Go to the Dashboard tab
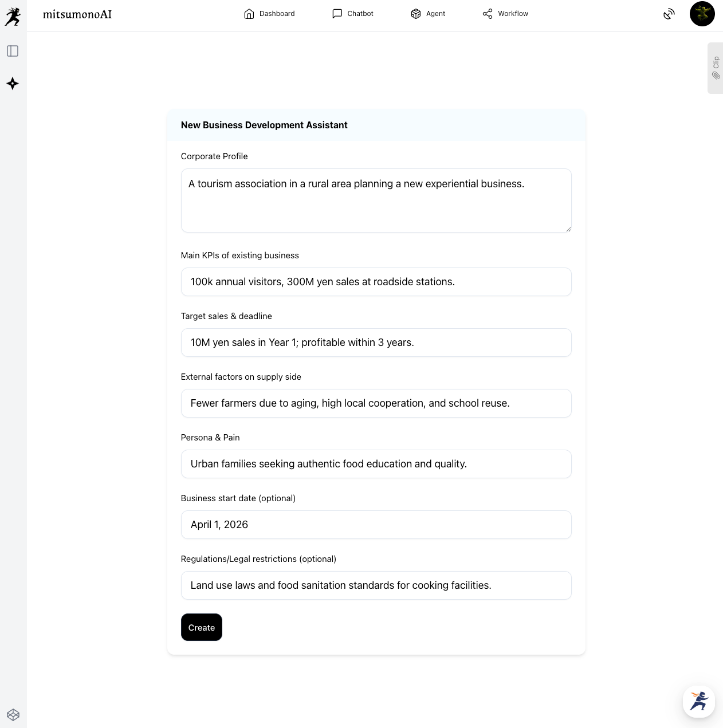723x728 pixels. tap(269, 14)
